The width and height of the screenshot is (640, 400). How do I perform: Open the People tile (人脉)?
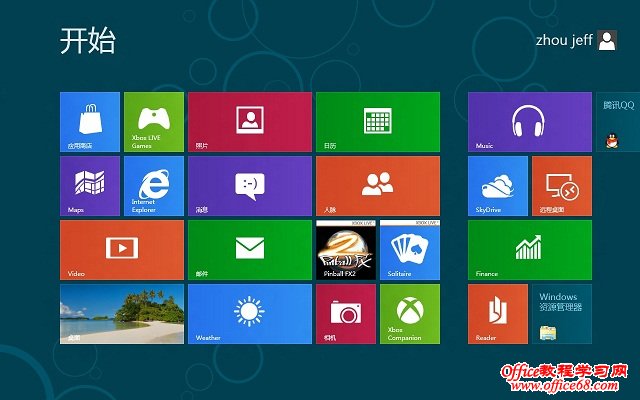[x=378, y=186]
